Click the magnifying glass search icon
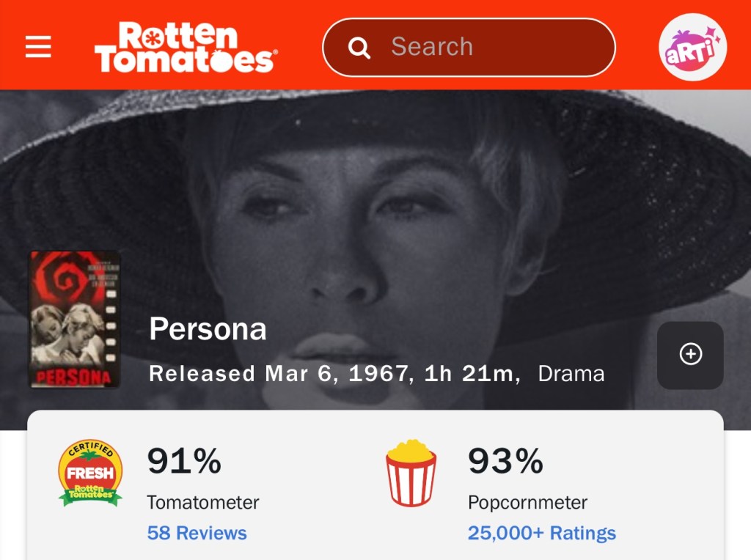 (x=359, y=48)
